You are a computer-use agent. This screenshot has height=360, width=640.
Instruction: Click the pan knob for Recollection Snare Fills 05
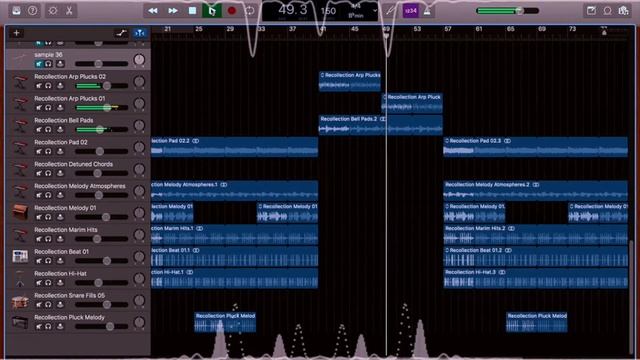(139, 300)
